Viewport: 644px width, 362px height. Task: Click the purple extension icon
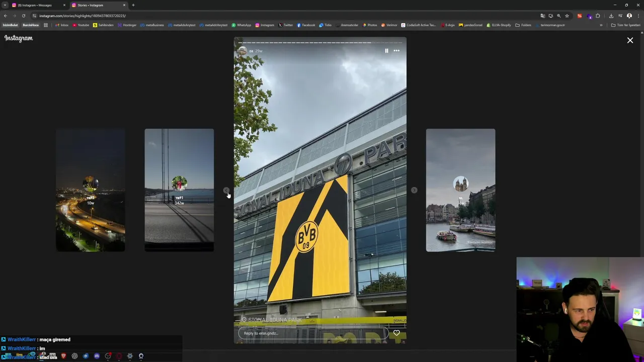590,16
